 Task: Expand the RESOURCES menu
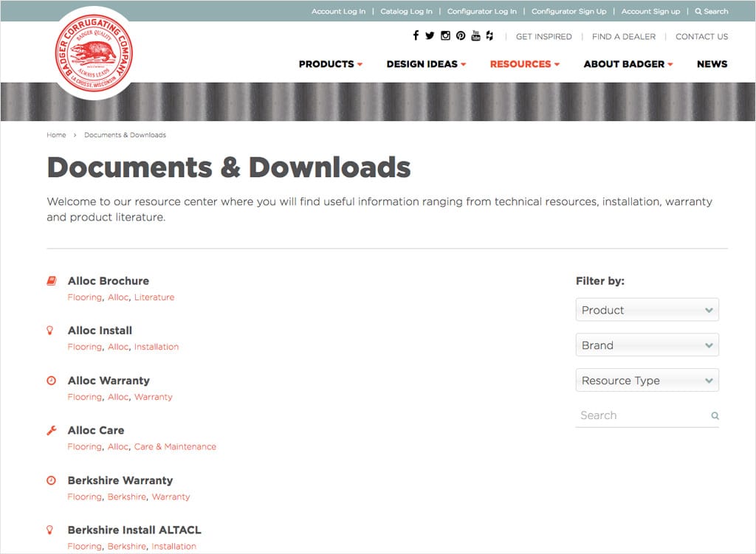(x=525, y=64)
